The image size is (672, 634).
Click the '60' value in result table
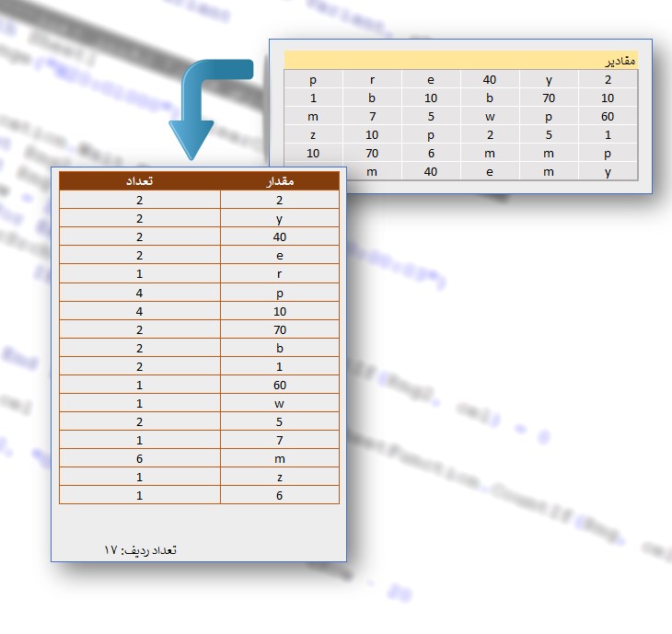280,385
